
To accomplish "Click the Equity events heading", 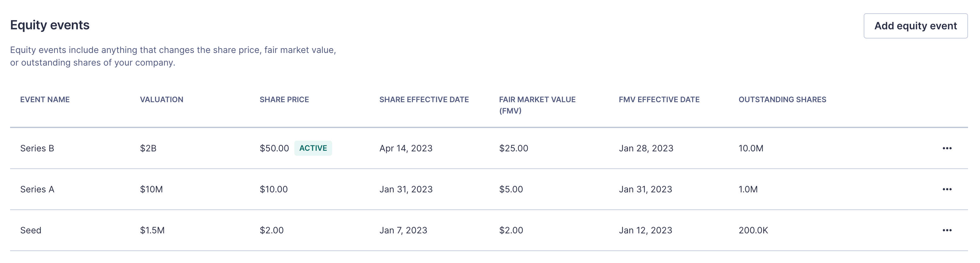I will [50, 25].
